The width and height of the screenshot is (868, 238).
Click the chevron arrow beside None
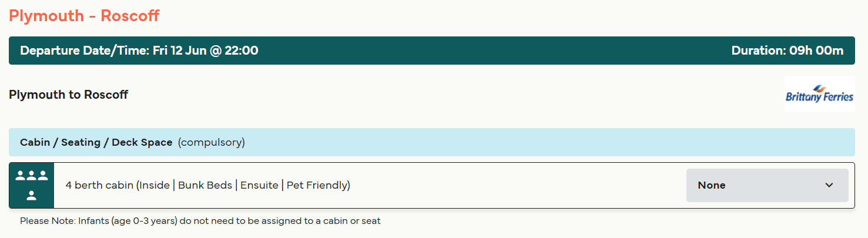coord(829,185)
